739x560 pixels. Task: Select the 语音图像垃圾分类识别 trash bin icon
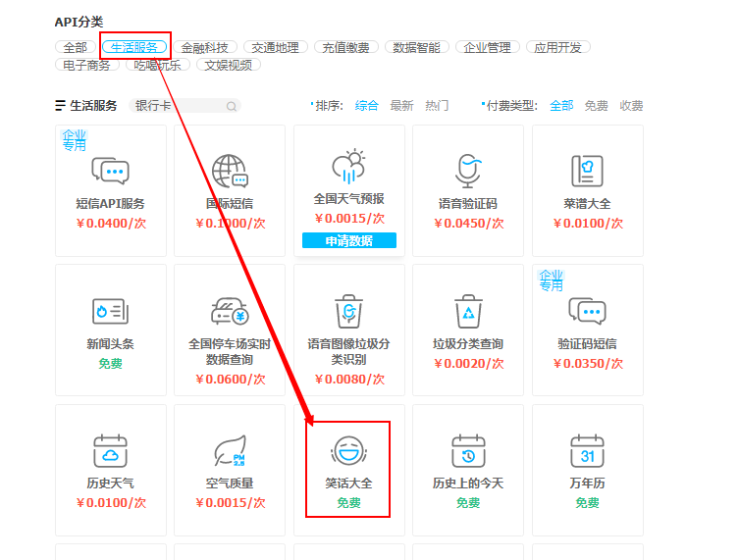tap(348, 311)
